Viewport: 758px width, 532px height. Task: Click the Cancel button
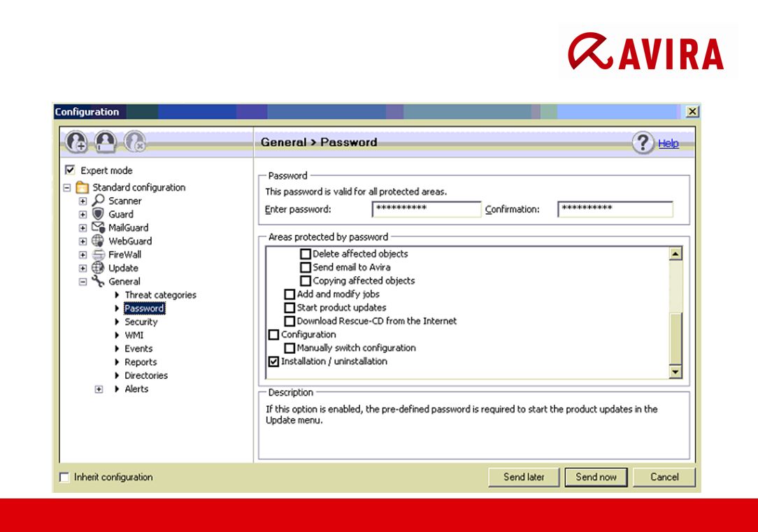coord(664,477)
